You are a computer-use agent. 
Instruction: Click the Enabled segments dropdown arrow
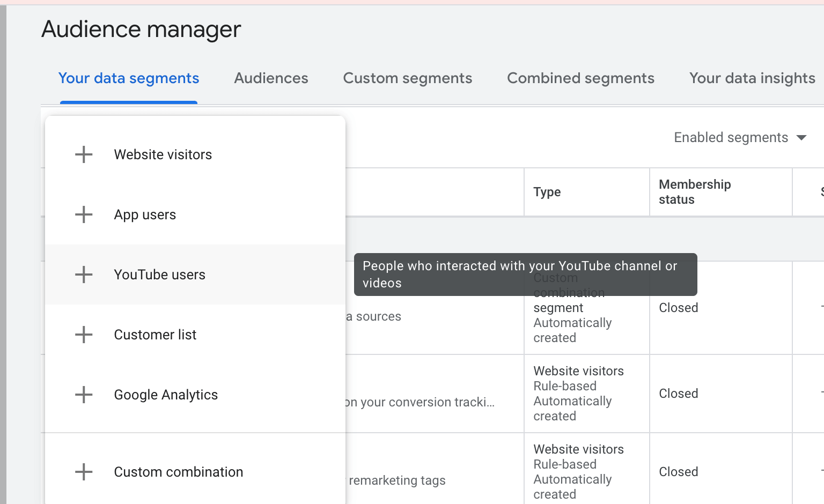coord(801,138)
